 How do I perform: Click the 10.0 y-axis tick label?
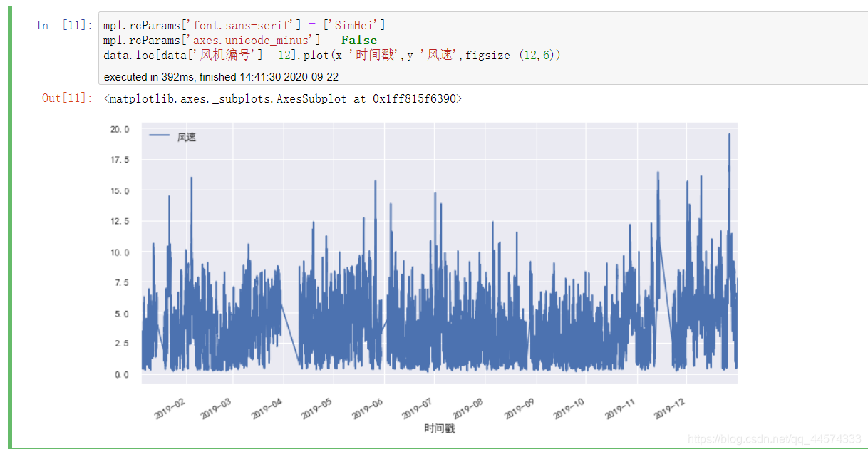click(x=119, y=252)
